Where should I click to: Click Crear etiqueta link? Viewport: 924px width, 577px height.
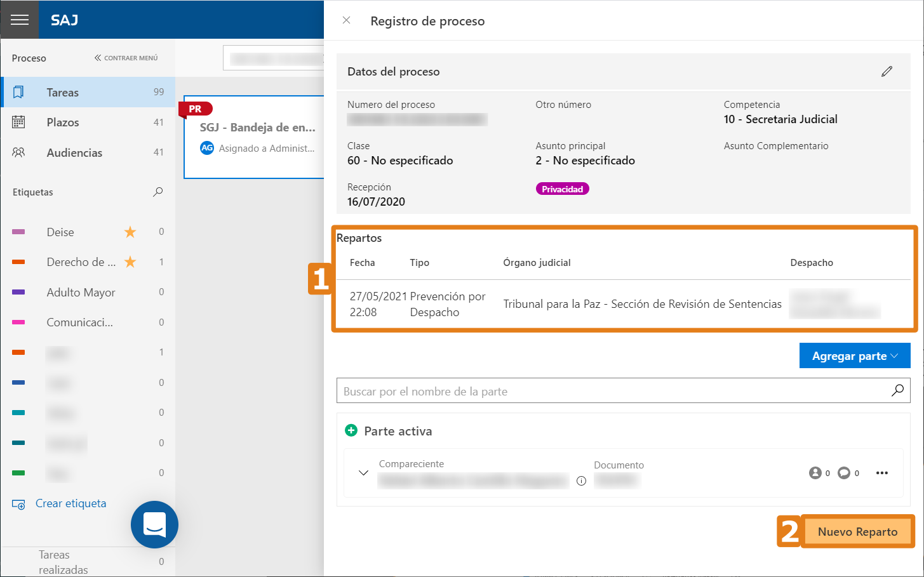pos(70,503)
